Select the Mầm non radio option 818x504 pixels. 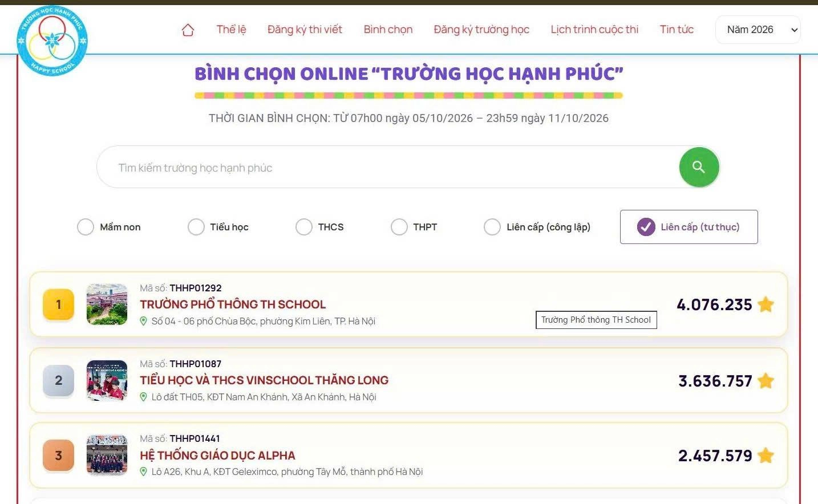click(x=85, y=227)
